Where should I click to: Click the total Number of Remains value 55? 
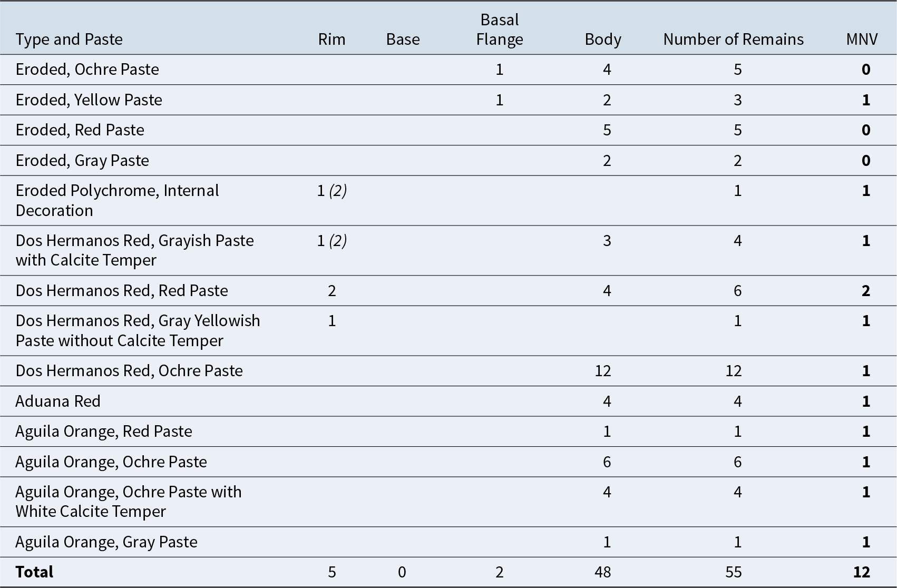[733, 572]
